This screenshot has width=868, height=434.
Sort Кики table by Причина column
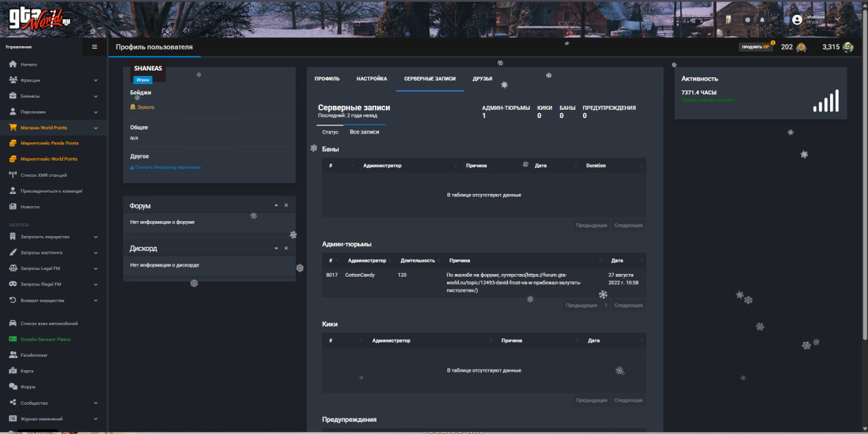pyautogui.click(x=538, y=340)
